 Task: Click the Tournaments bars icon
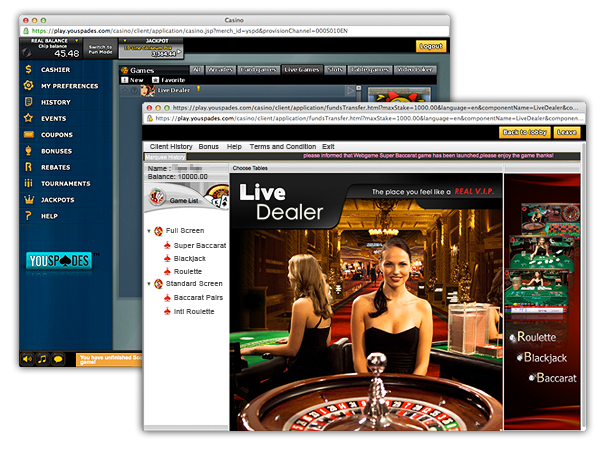click(x=28, y=183)
